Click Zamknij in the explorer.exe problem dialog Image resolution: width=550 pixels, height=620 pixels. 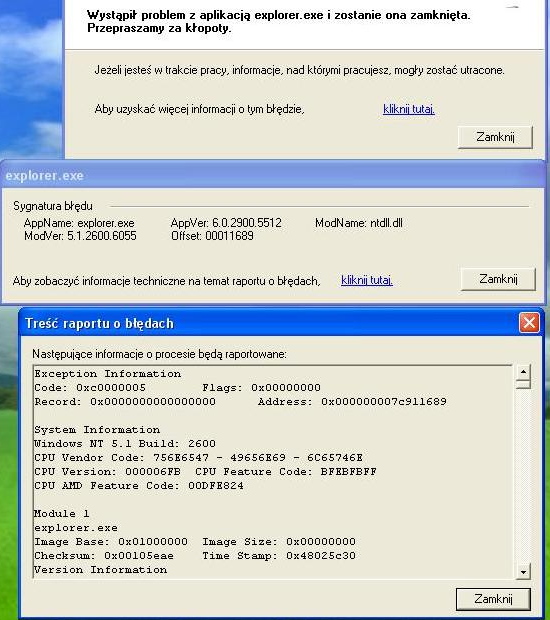click(495, 137)
